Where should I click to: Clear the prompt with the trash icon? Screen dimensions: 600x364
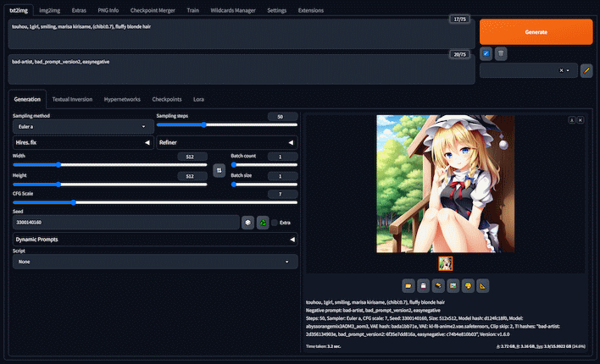pyautogui.click(x=501, y=53)
